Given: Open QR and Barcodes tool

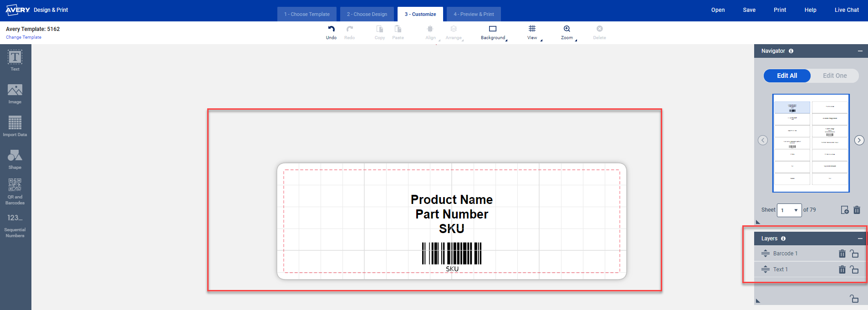Looking at the screenshot, I should (x=15, y=191).
